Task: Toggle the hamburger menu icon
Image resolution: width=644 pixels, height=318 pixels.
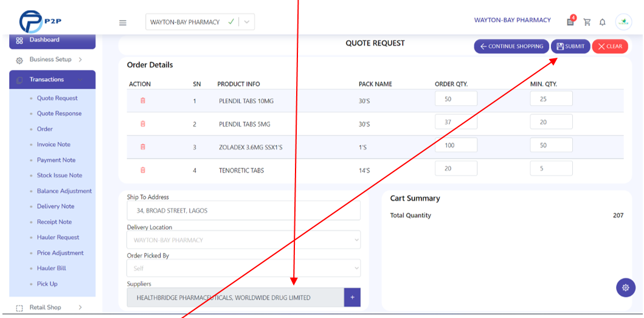Action: tap(123, 22)
